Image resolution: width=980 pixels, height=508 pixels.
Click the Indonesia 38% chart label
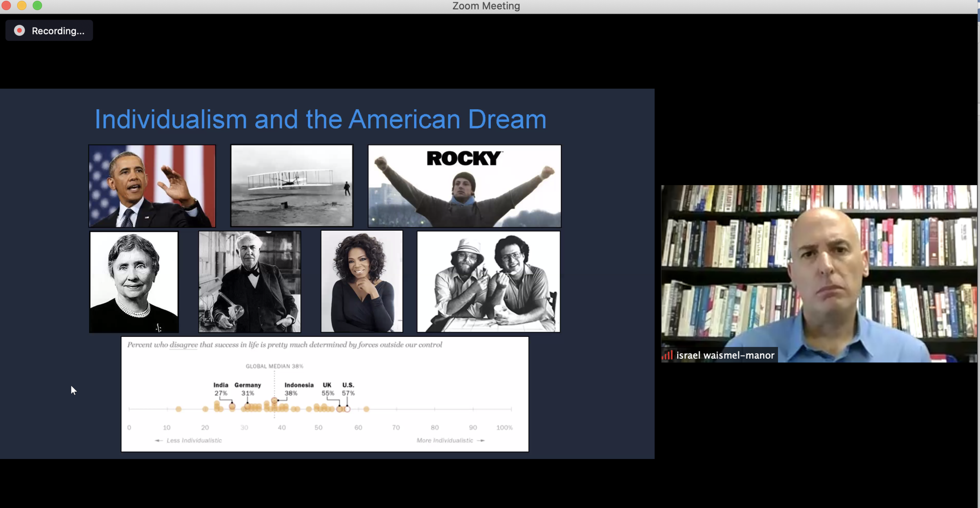click(299, 389)
